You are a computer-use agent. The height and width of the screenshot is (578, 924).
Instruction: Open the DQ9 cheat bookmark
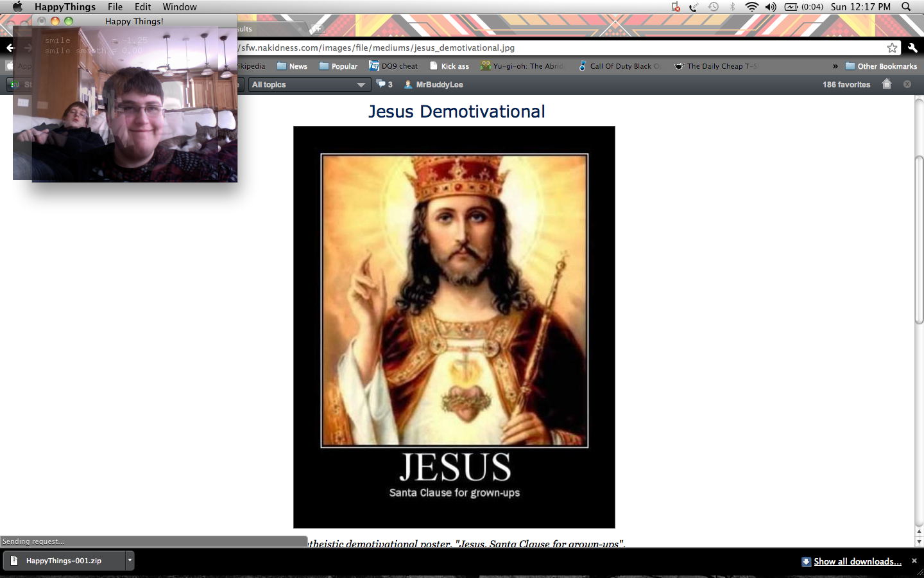393,66
